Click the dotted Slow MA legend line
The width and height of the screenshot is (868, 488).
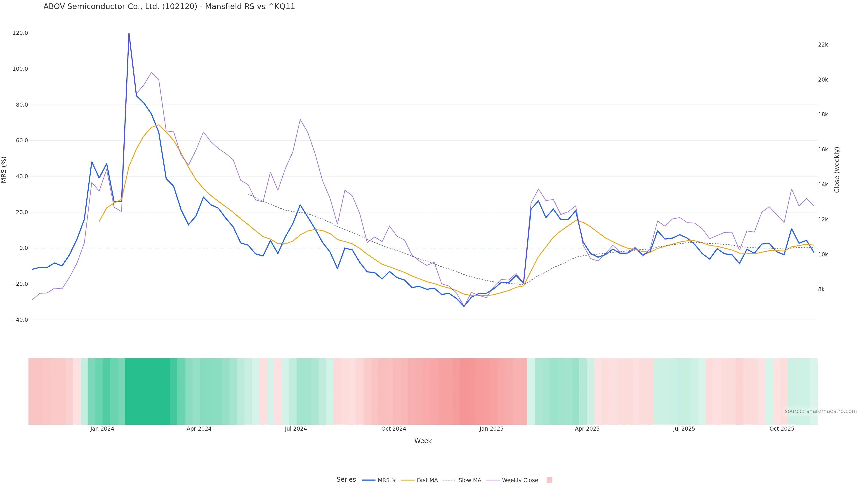tap(449, 480)
